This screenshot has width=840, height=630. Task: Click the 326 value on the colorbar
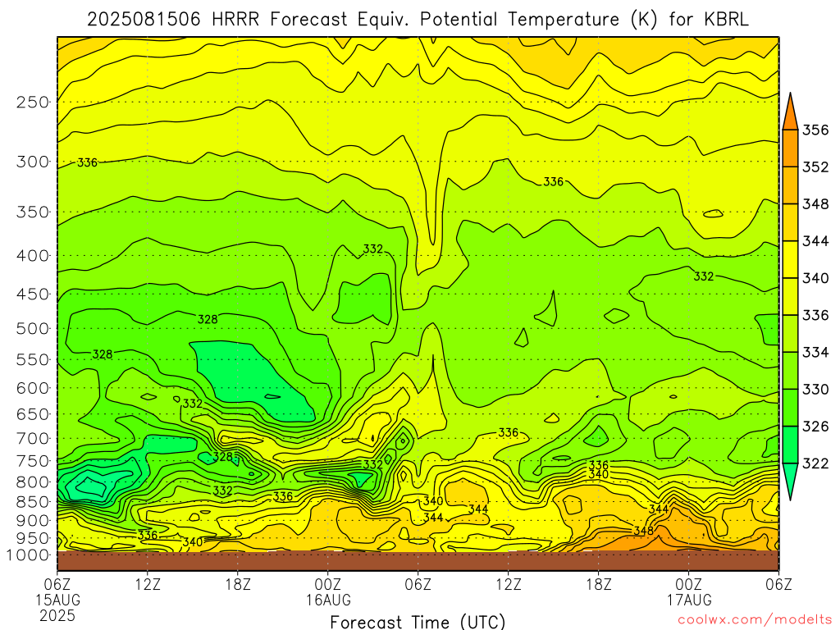coord(815,427)
